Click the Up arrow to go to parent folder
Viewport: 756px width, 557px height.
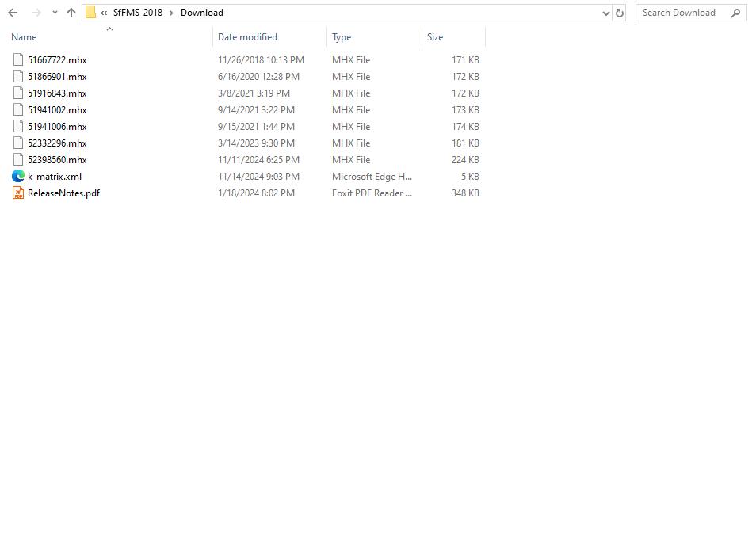[x=71, y=12]
